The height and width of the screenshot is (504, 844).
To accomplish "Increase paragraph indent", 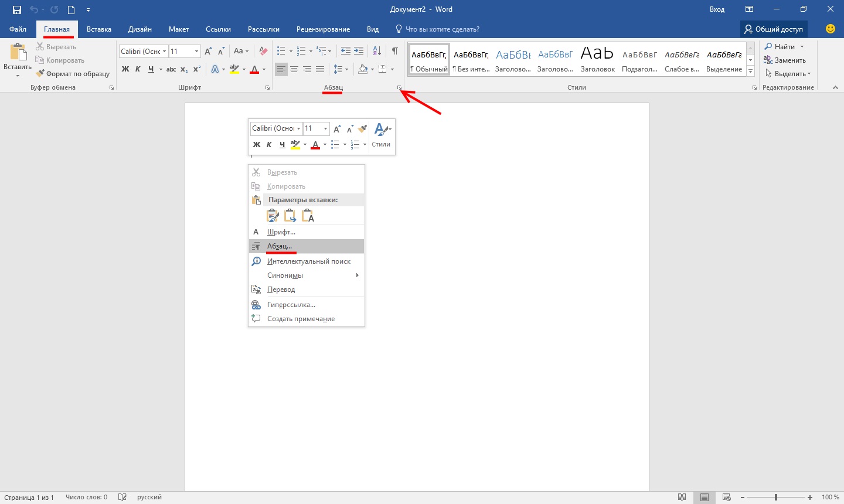I will 359,51.
